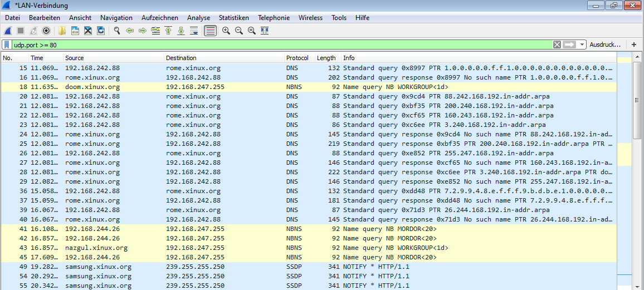Sort by the Destination column header

225,58
